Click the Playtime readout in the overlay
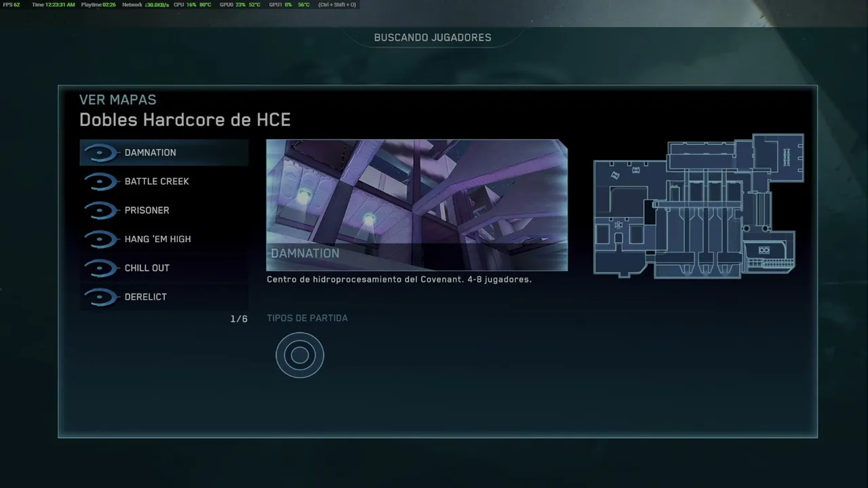 click(x=98, y=5)
